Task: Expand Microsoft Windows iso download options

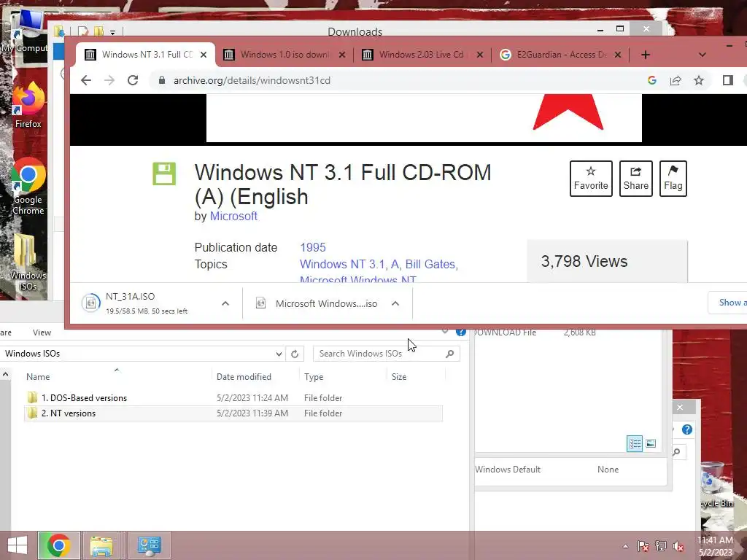Action: point(395,303)
